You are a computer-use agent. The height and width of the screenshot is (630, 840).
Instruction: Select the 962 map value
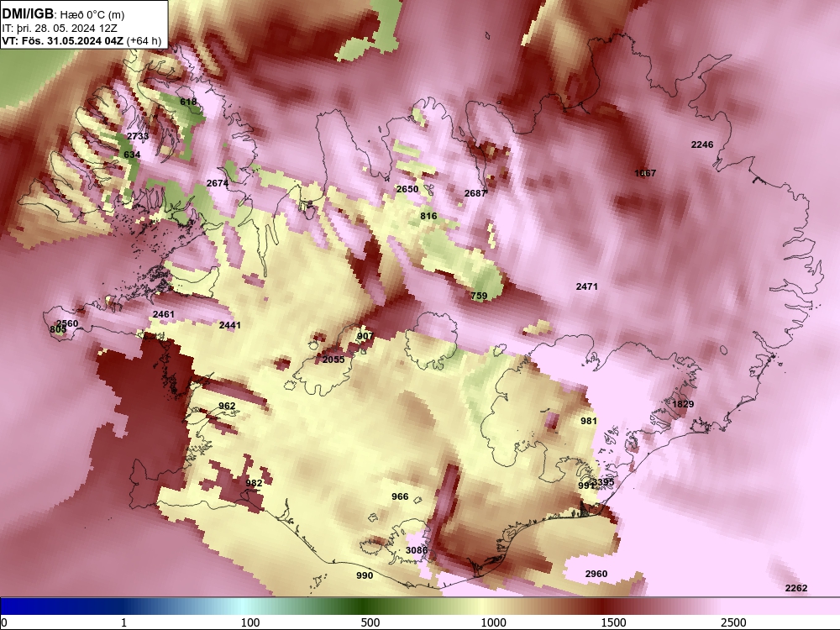227,406
